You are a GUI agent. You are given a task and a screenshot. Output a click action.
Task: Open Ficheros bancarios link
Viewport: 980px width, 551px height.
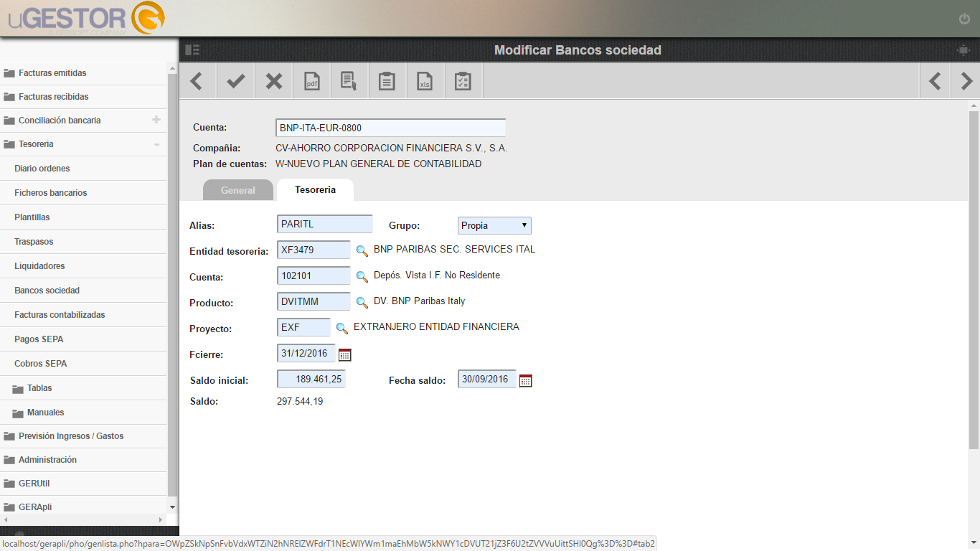pos(50,193)
